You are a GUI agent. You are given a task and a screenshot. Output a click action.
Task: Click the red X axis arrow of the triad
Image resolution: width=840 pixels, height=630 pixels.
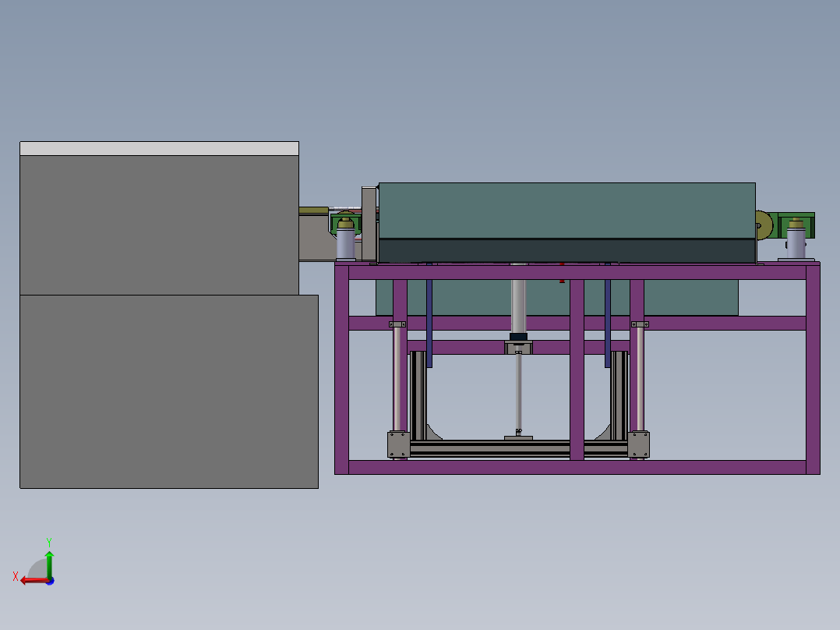click(34, 581)
